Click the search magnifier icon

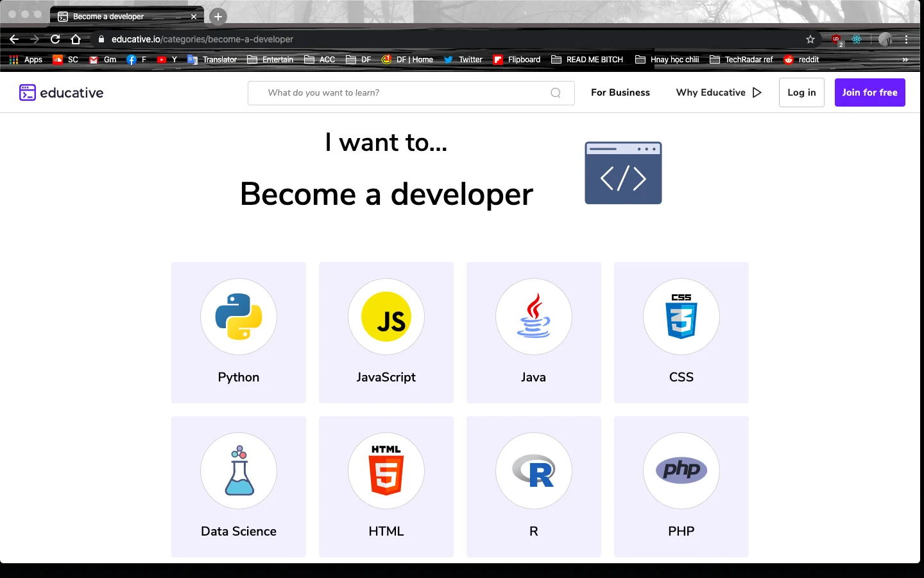[556, 92]
